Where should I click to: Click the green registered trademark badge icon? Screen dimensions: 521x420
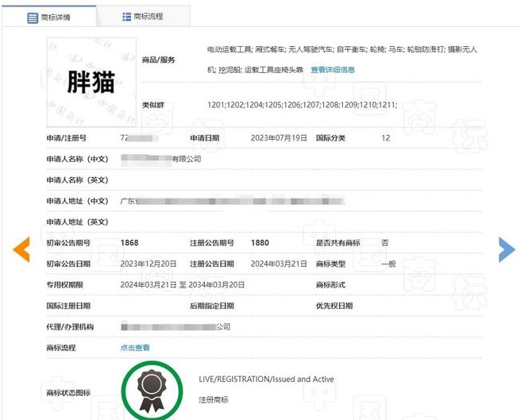(151, 389)
